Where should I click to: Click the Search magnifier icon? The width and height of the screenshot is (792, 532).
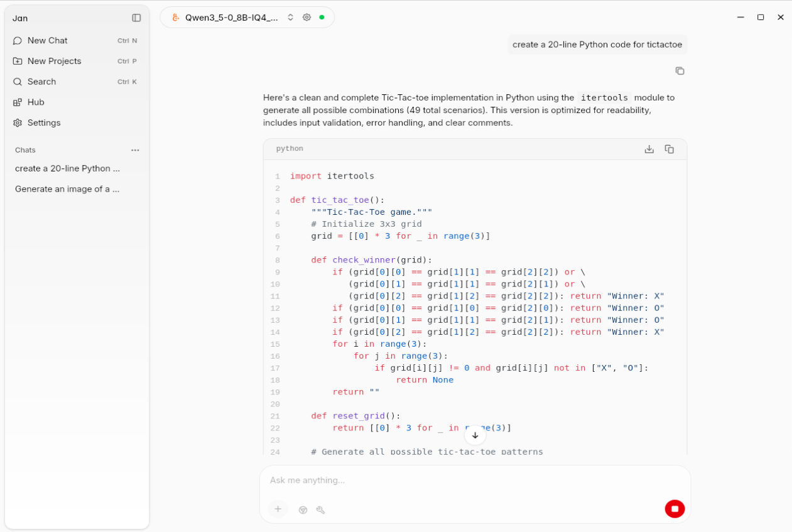point(18,82)
